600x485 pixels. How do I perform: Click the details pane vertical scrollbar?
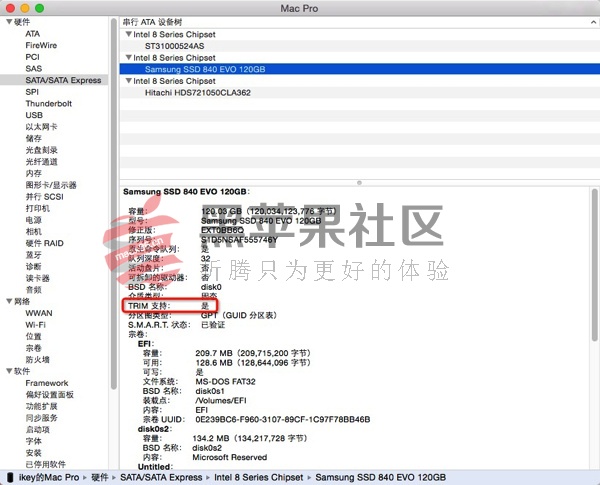pyautogui.click(x=594, y=264)
